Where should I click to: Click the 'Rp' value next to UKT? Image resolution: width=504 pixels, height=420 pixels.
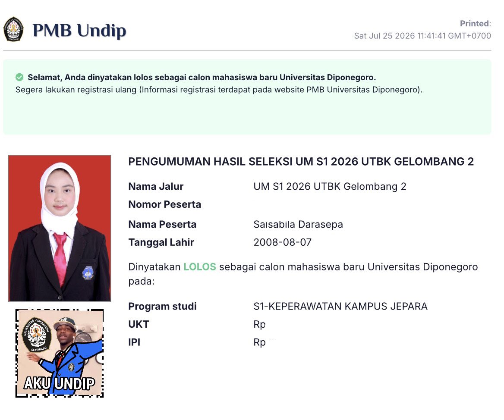259,325
